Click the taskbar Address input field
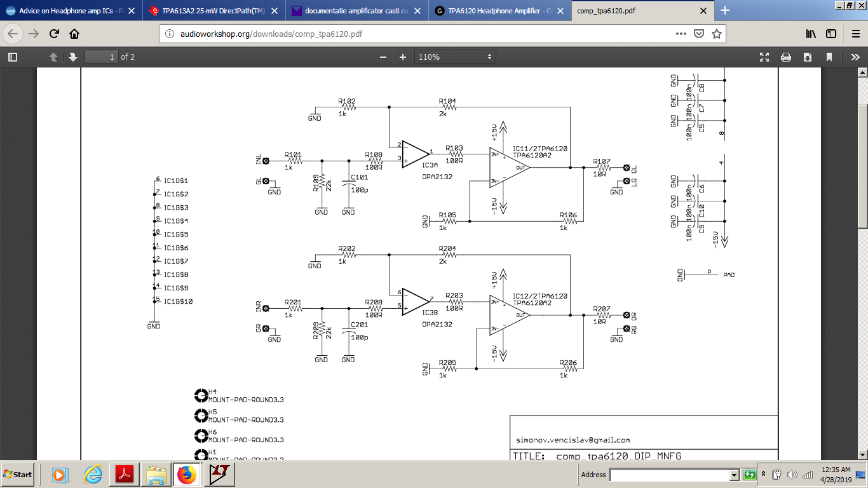Image resolution: width=868 pixels, height=488 pixels. [x=670, y=475]
